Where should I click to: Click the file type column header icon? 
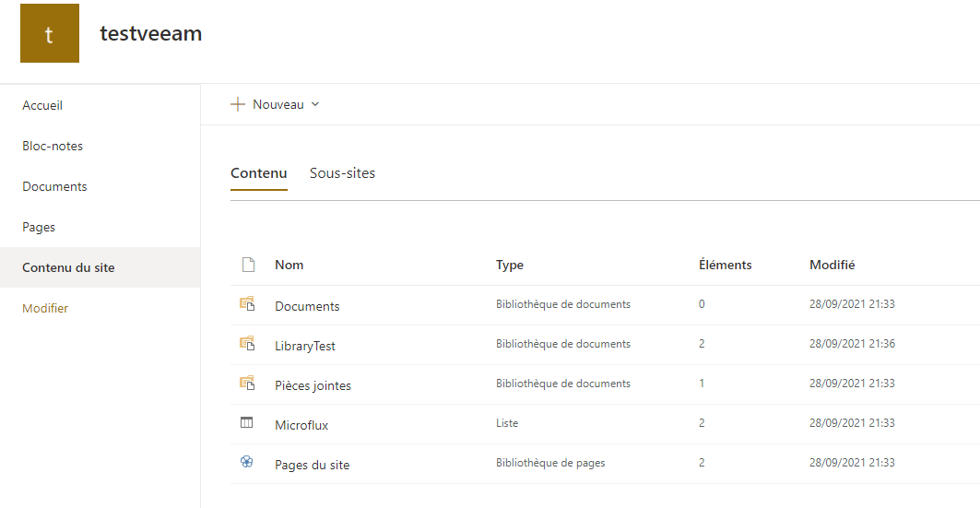pos(247,265)
